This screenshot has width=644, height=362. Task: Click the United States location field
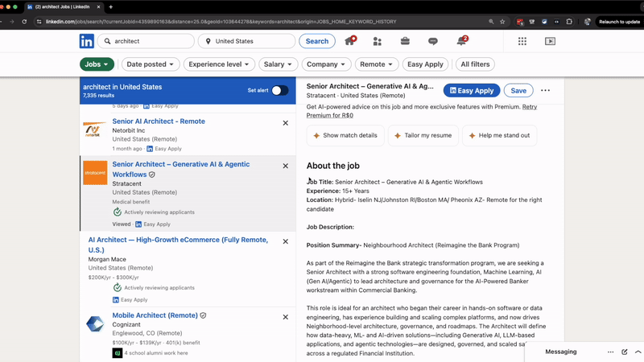[246, 41]
